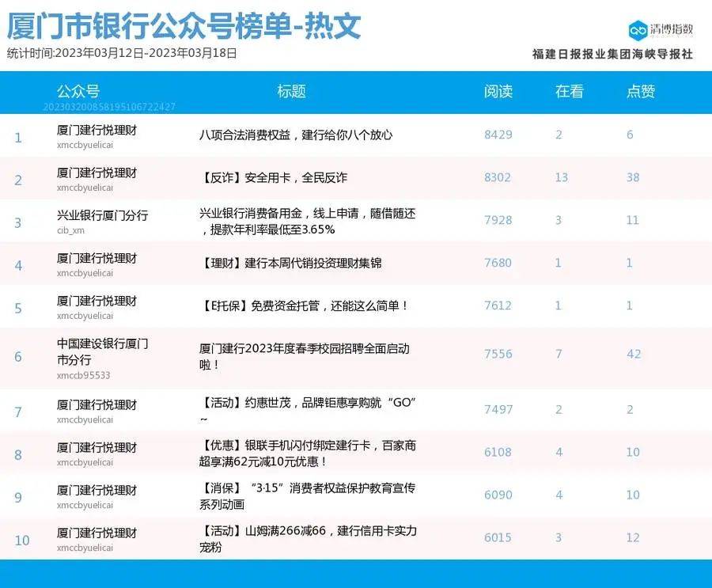This screenshot has height=588, width=712.
Task: Click like count 42 in row 6
Action: 634,354
